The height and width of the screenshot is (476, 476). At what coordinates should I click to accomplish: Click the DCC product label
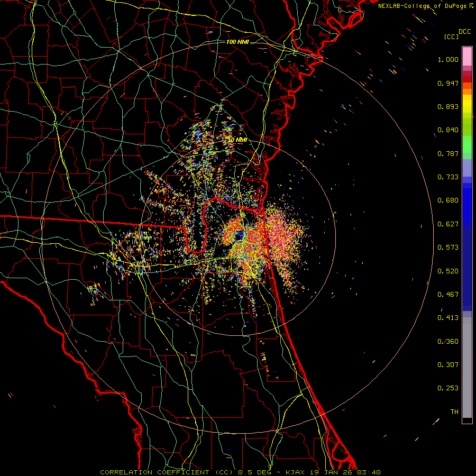465,32
